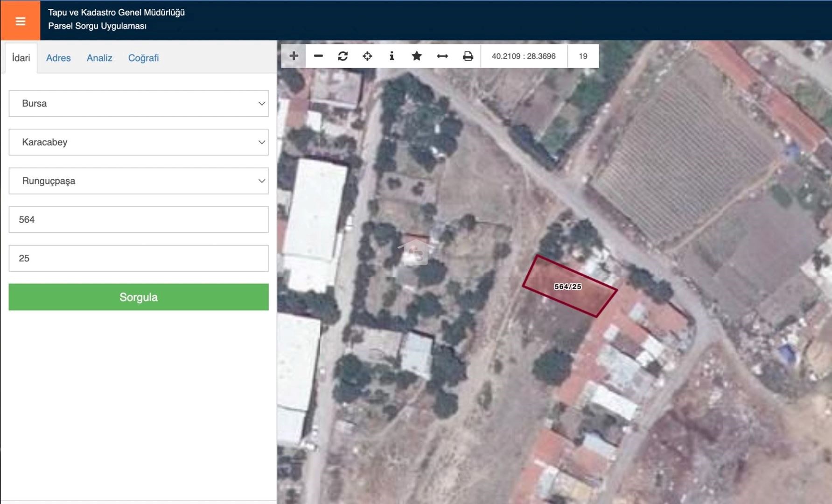Refresh the map view

click(x=343, y=56)
